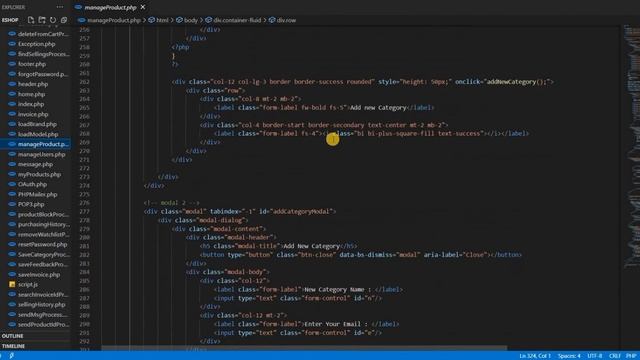Click manageProduct.php in the breadcrumb
640x360 pixels.
pyautogui.click(x=113, y=20)
